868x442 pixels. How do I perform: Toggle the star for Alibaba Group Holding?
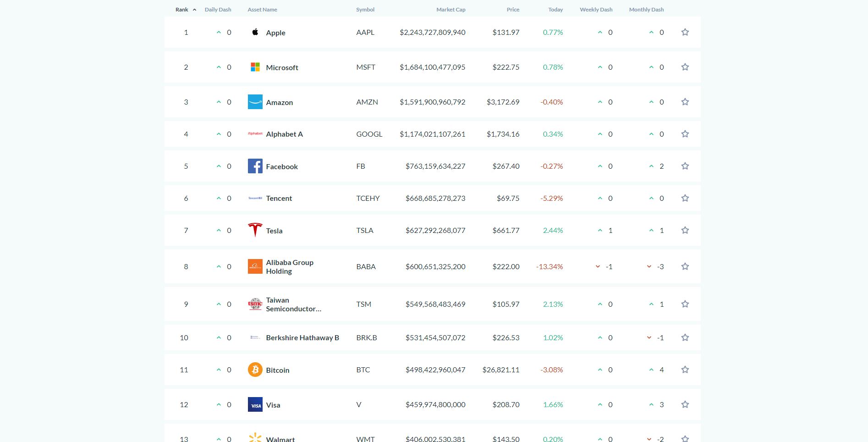tap(685, 266)
